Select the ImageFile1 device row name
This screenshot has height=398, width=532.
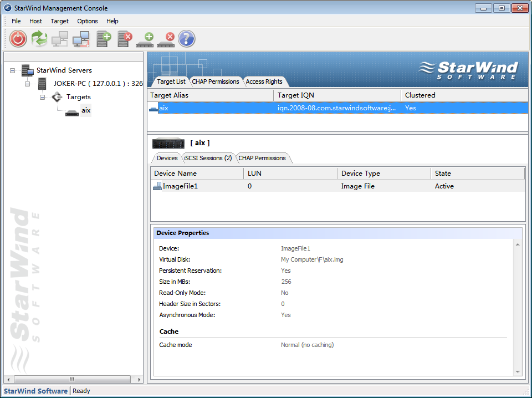pos(180,186)
